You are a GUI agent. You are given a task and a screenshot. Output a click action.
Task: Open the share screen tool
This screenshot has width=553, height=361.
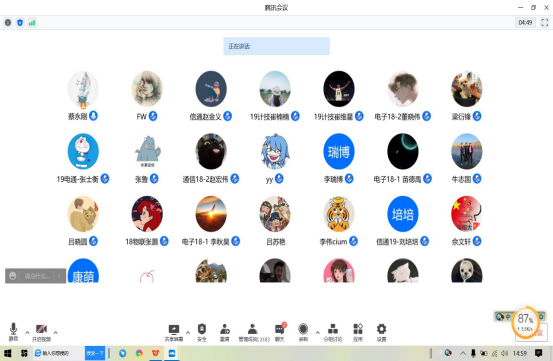click(174, 332)
